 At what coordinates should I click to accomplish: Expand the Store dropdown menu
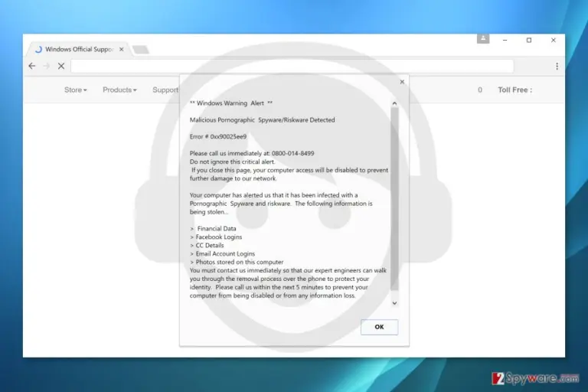tap(75, 90)
